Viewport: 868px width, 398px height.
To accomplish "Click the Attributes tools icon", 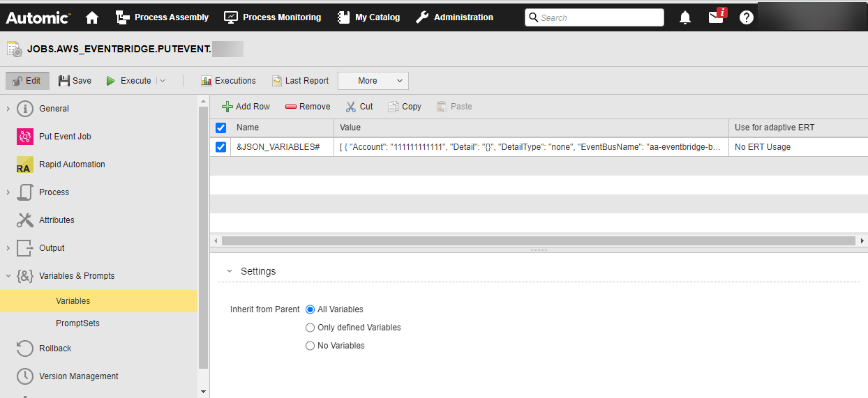I will click(25, 220).
